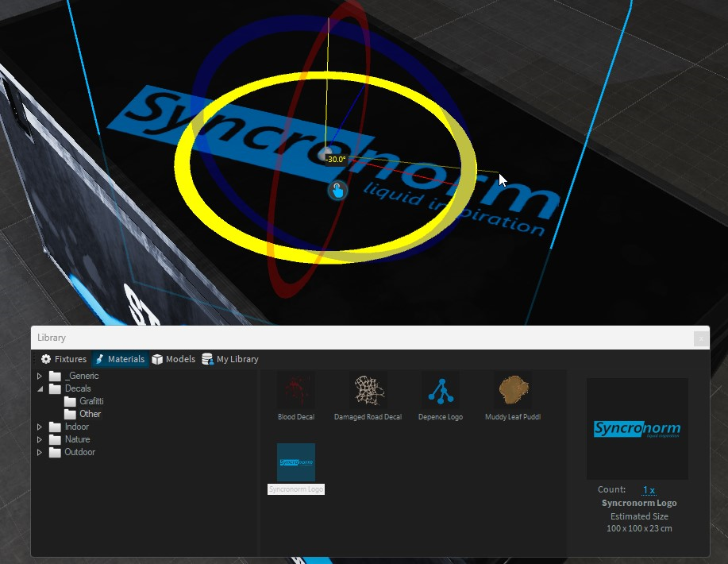This screenshot has width=728, height=564.
Task: Select the Nature folder
Action: (77, 439)
